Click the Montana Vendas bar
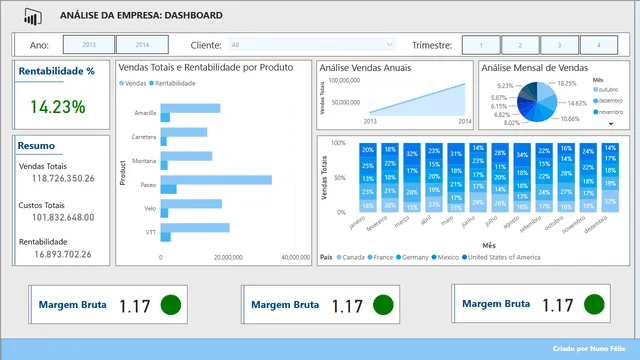Viewport: 640px width, 360px height. point(186,156)
